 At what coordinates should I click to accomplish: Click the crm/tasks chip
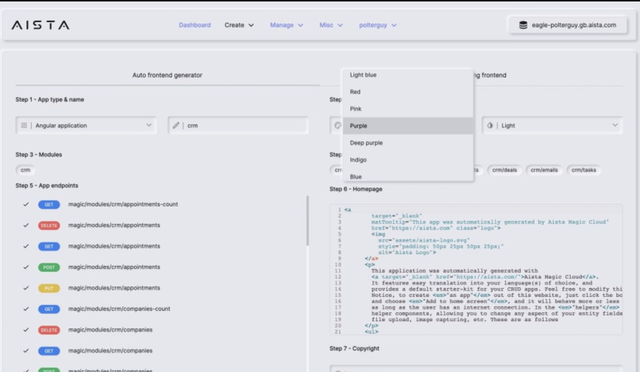[584, 170]
